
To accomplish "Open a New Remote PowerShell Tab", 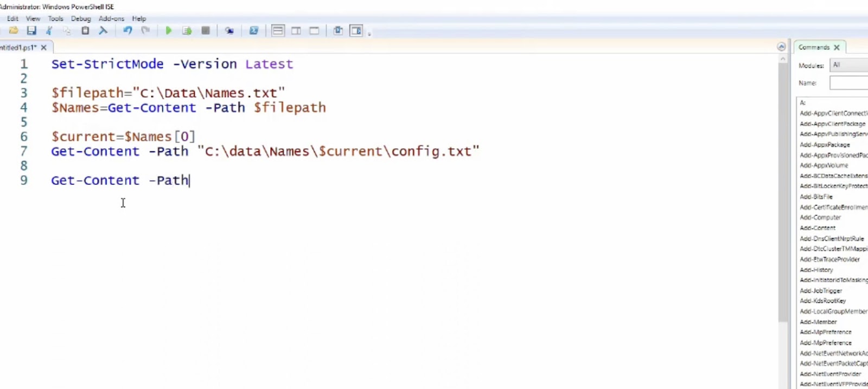I will click(229, 30).
